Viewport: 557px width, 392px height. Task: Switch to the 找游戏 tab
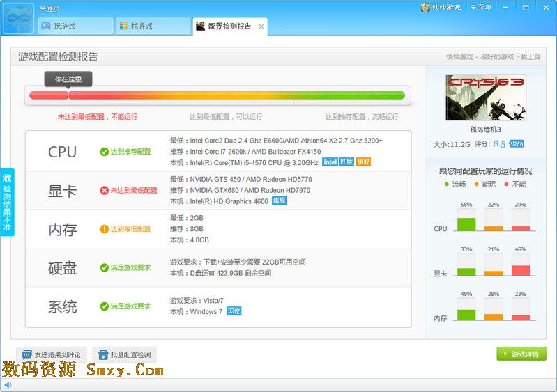click(x=153, y=26)
